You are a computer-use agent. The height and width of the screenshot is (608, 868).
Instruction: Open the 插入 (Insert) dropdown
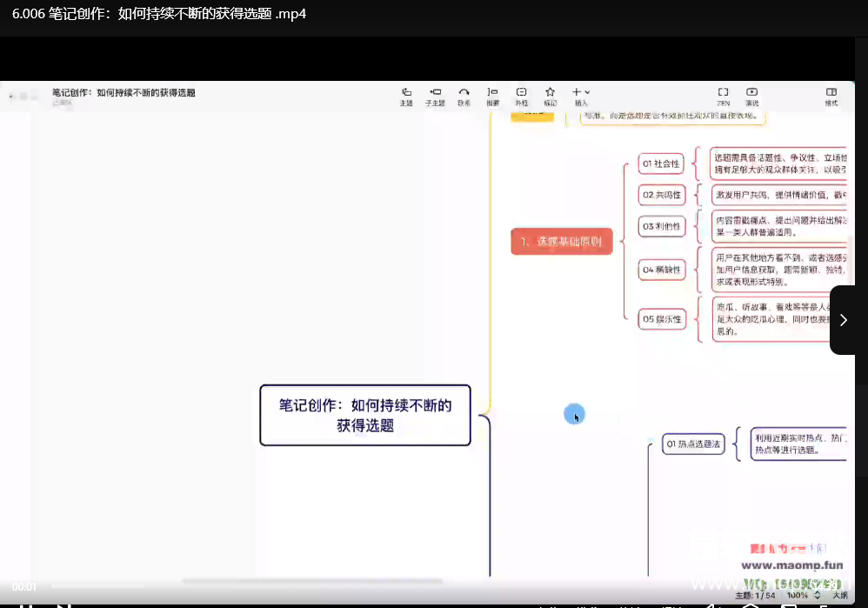[x=581, y=95]
